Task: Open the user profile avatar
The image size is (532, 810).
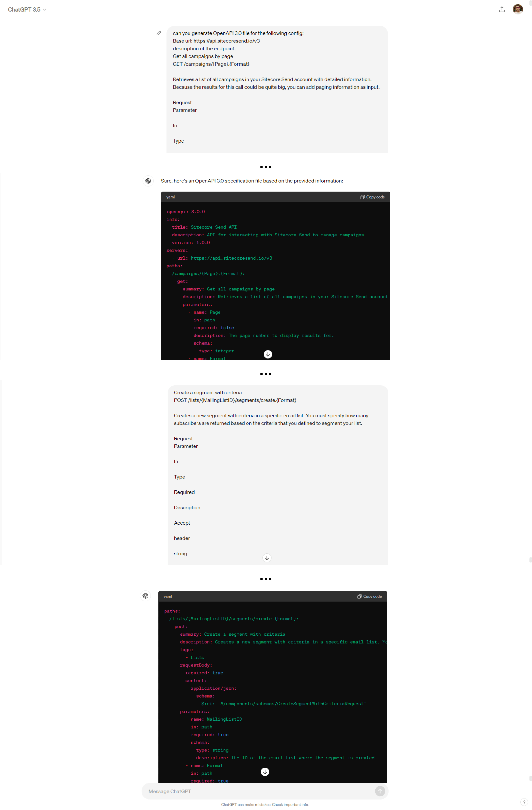Action: pyautogui.click(x=517, y=9)
